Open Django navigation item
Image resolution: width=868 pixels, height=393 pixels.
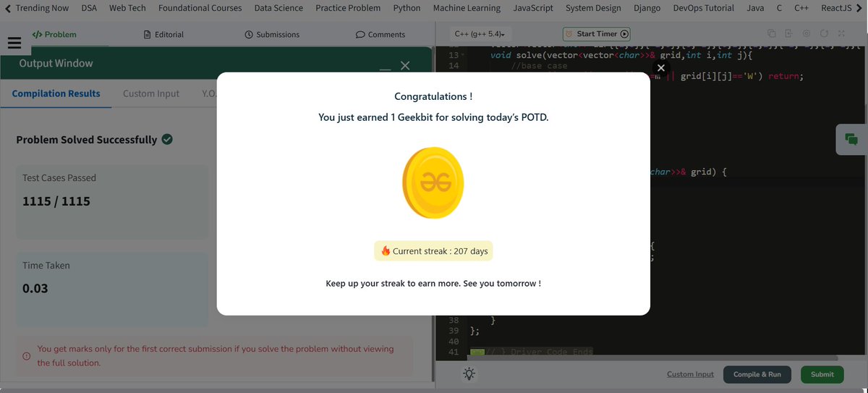(x=647, y=8)
